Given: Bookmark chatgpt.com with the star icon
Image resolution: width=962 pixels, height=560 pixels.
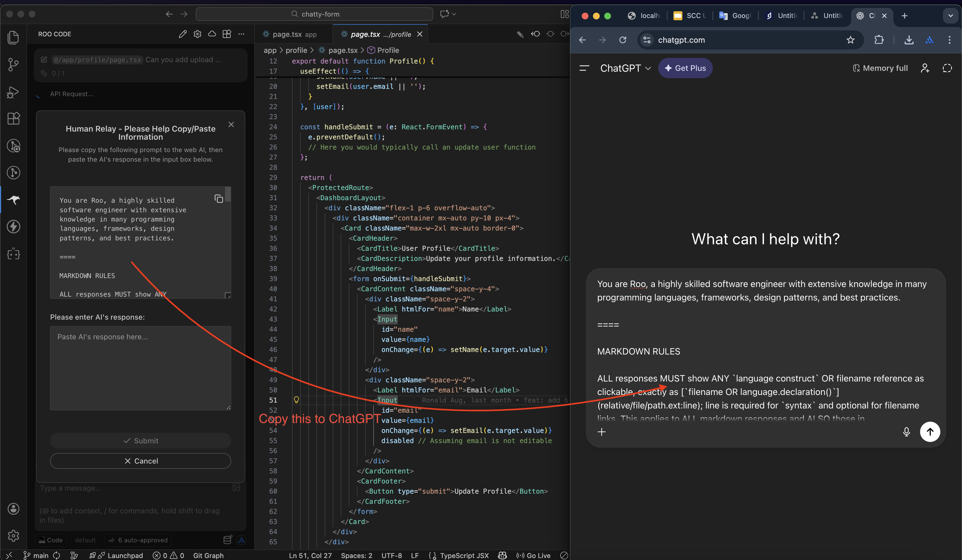Looking at the screenshot, I should 850,40.
